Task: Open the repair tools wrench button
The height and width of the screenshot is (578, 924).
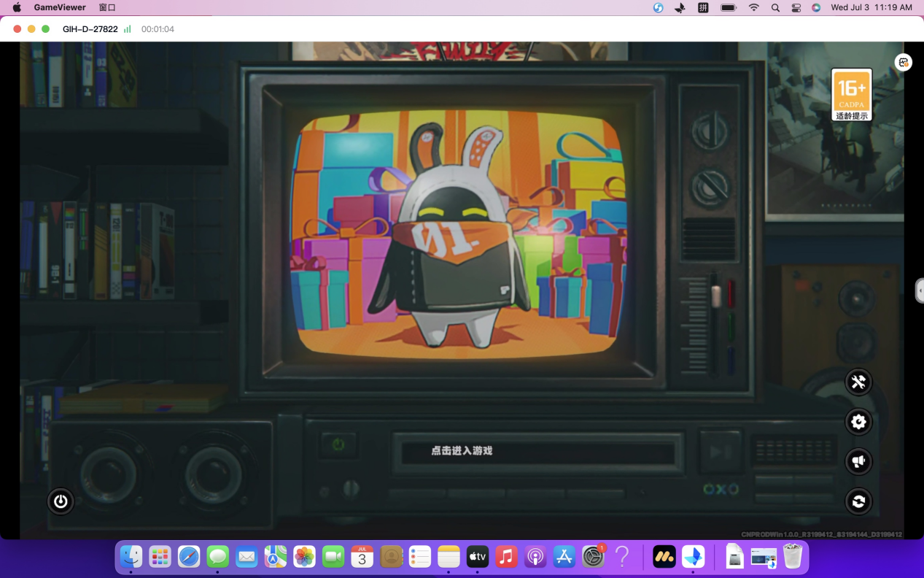Action: point(858,382)
